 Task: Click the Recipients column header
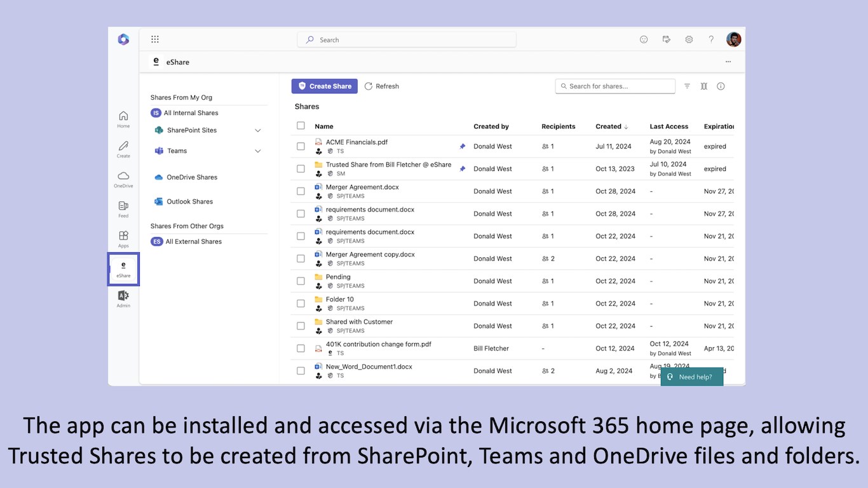559,126
